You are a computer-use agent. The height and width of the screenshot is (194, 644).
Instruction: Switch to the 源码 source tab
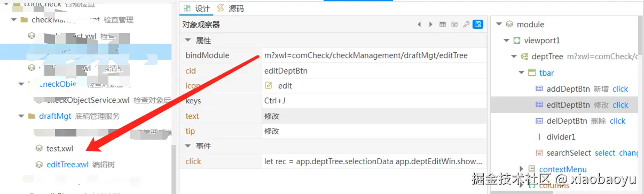(x=231, y=9)
